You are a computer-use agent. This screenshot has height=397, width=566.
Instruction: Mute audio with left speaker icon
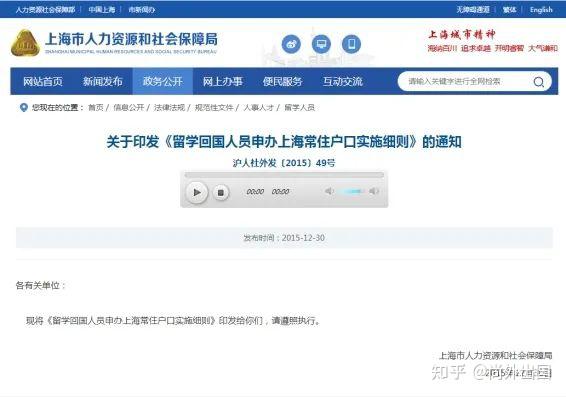tap(329, 191)
